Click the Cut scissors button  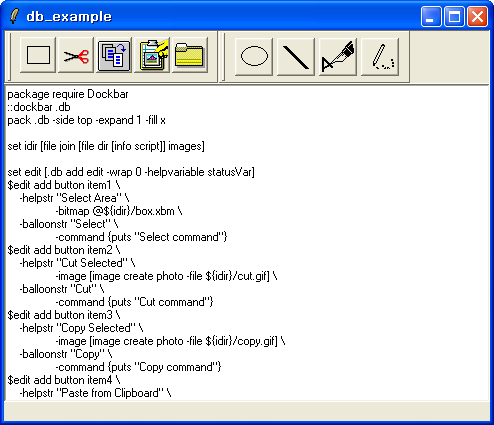(76, 55)
